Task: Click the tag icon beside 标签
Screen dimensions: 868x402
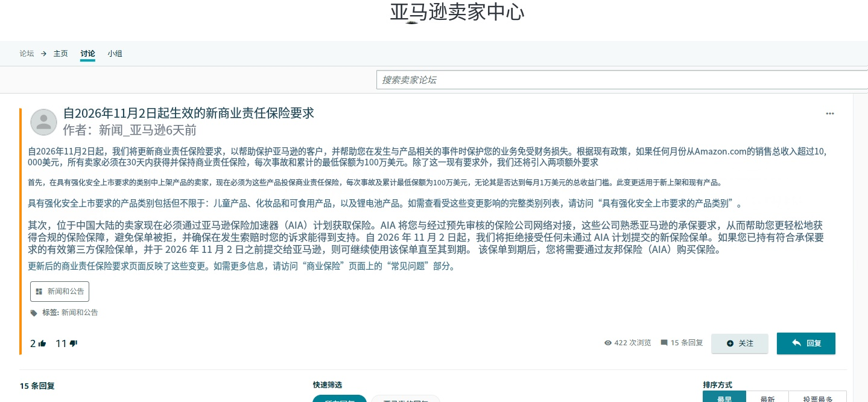Action: tap(34, 313)
